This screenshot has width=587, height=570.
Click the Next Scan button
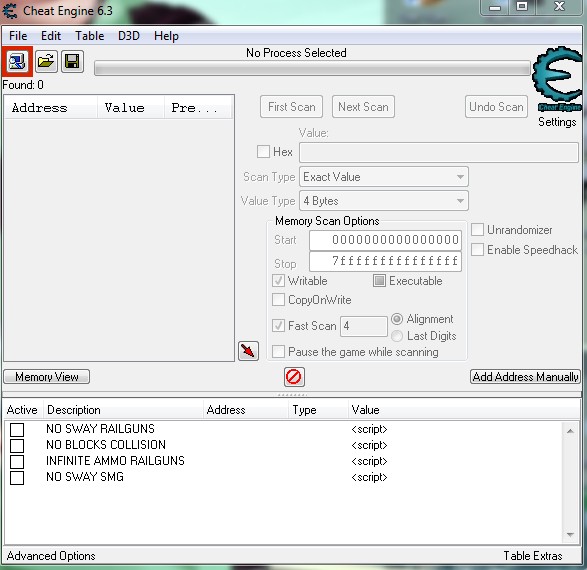coord(363,107)
